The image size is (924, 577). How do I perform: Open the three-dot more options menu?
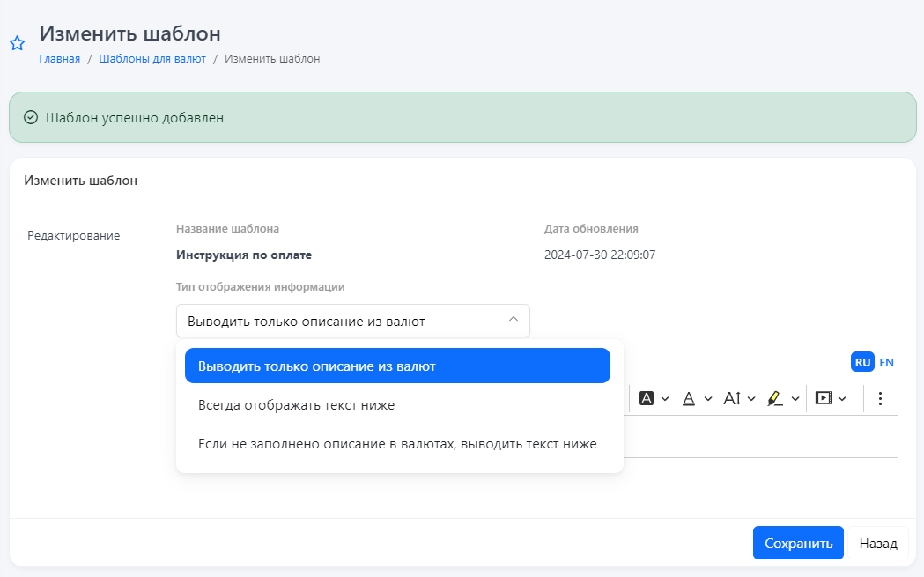[880, 398]
